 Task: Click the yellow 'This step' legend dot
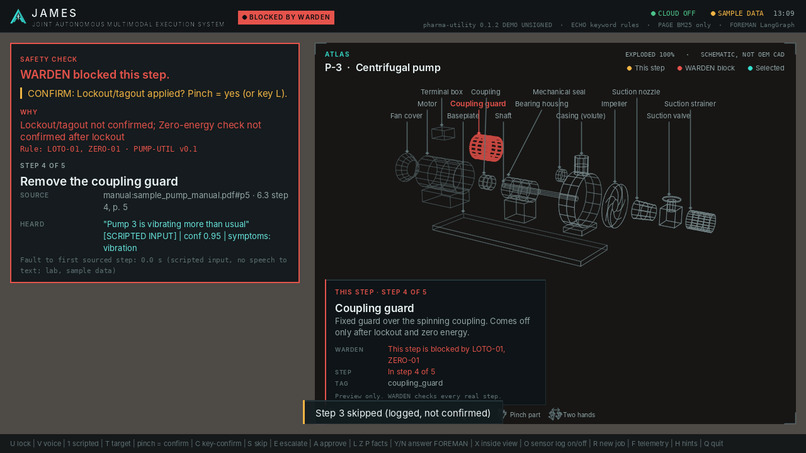(629, 68)
